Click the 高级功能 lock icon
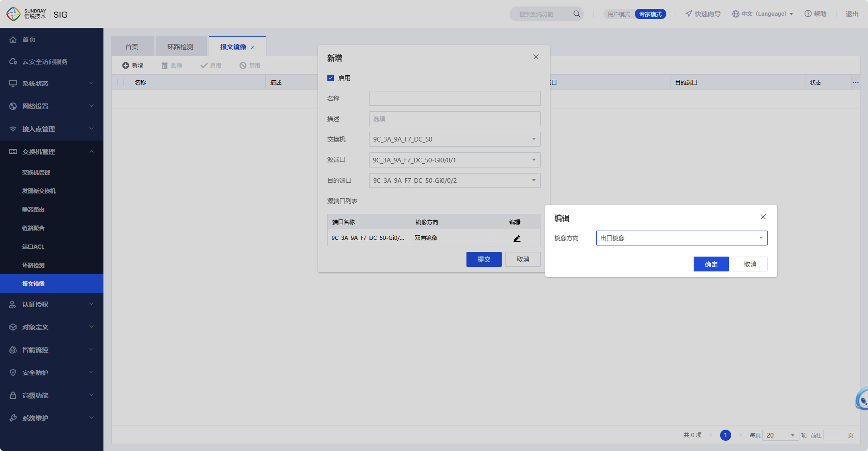This screenshot has width=868, height=451. click(x=13, y=395)
